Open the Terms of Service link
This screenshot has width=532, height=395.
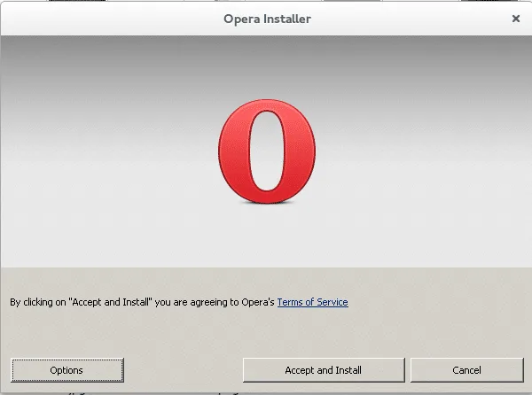[312, 302]
